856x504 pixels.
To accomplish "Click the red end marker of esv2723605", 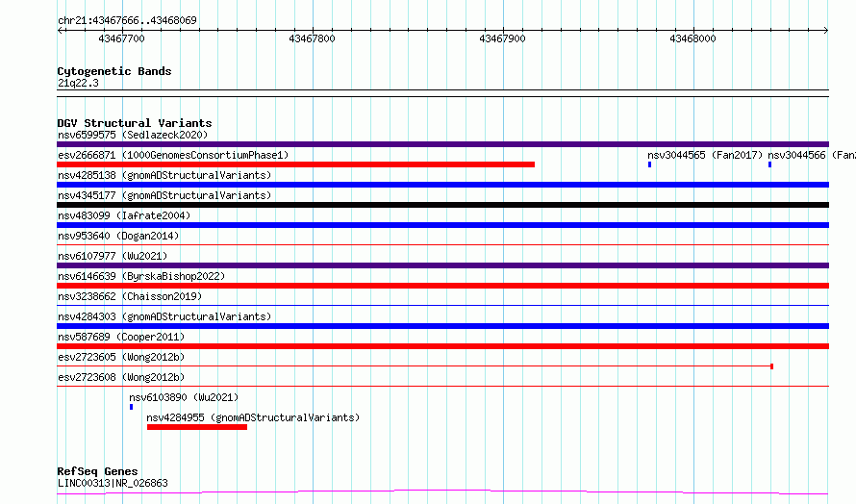I will tap(772, 366).
